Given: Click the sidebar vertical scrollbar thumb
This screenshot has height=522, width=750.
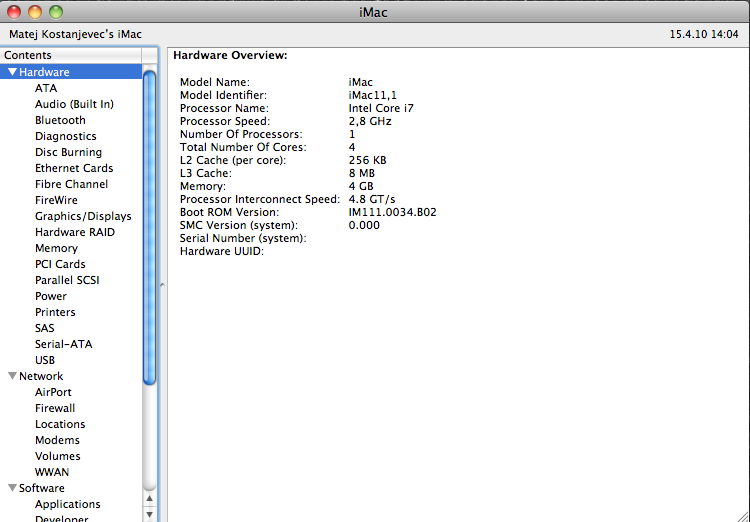Looking at the screenshot, I should [x=150, y=227].
